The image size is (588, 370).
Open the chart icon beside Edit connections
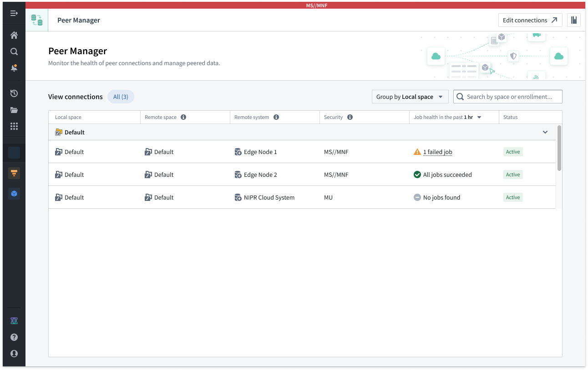[x=574, y=20]
